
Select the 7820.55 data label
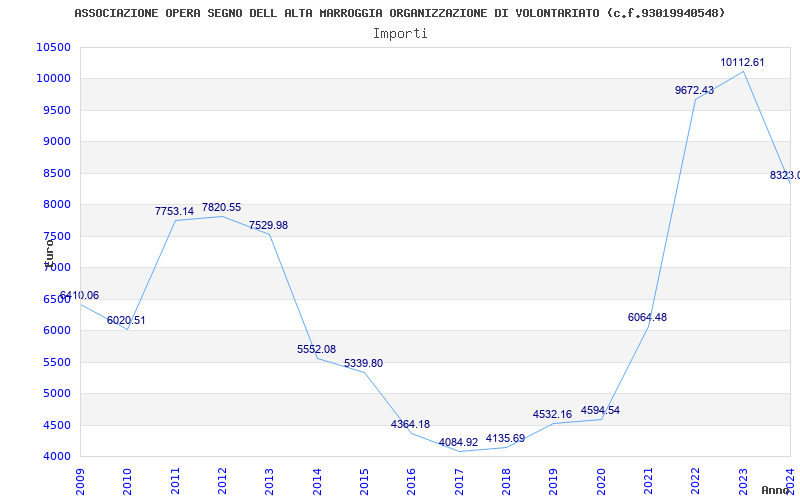(x=221, y=208)
